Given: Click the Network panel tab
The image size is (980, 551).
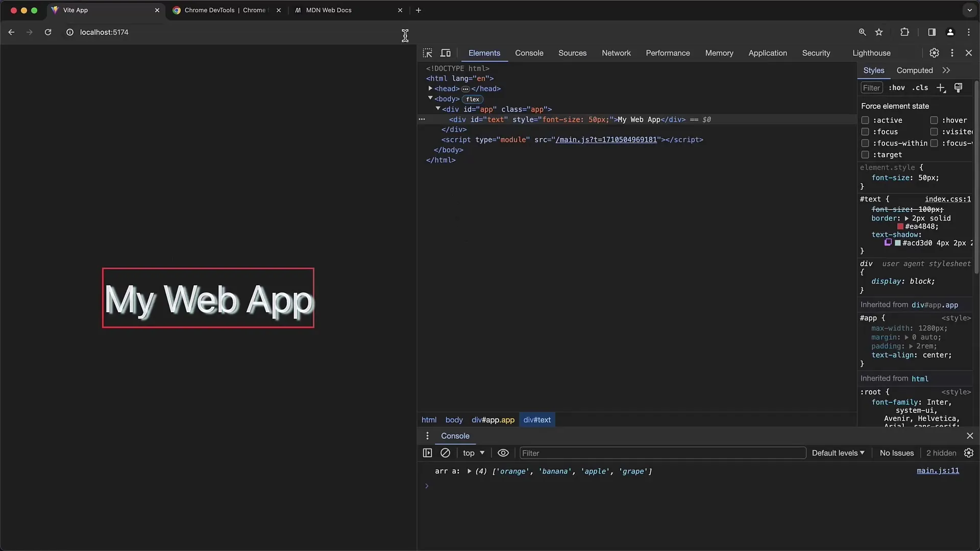Looking at the screenshot, I should coord(615,53).
